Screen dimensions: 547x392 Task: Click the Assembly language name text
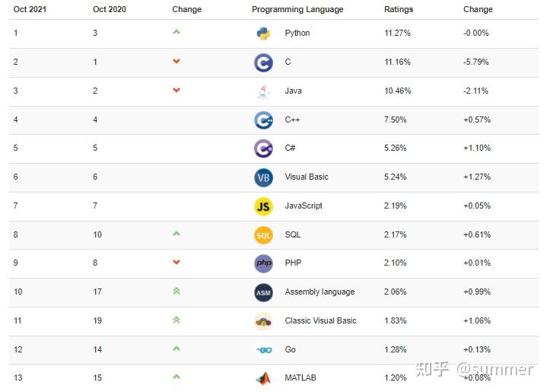(x=320, y=292)
